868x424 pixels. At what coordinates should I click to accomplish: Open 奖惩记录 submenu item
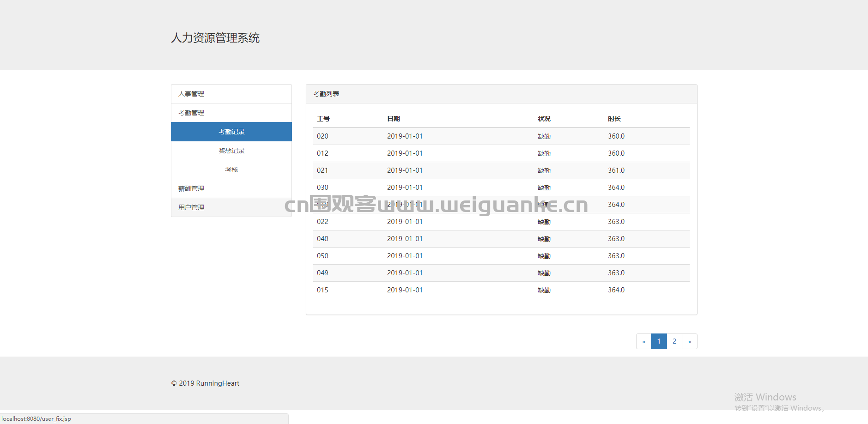coord(231,151)
